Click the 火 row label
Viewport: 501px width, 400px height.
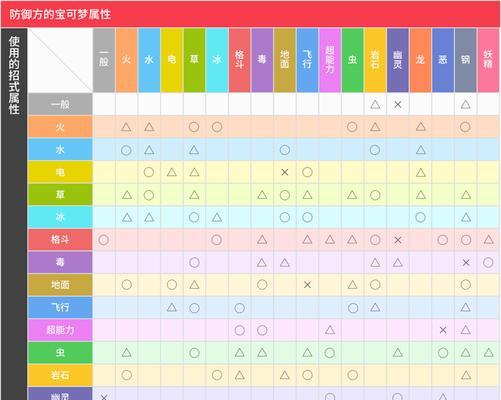click(x=60, y=127)
